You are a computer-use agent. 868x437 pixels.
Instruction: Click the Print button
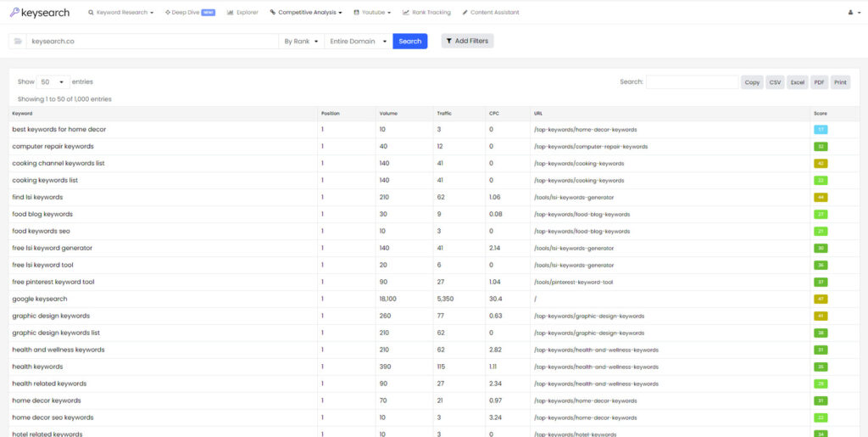tap(840, 82)
